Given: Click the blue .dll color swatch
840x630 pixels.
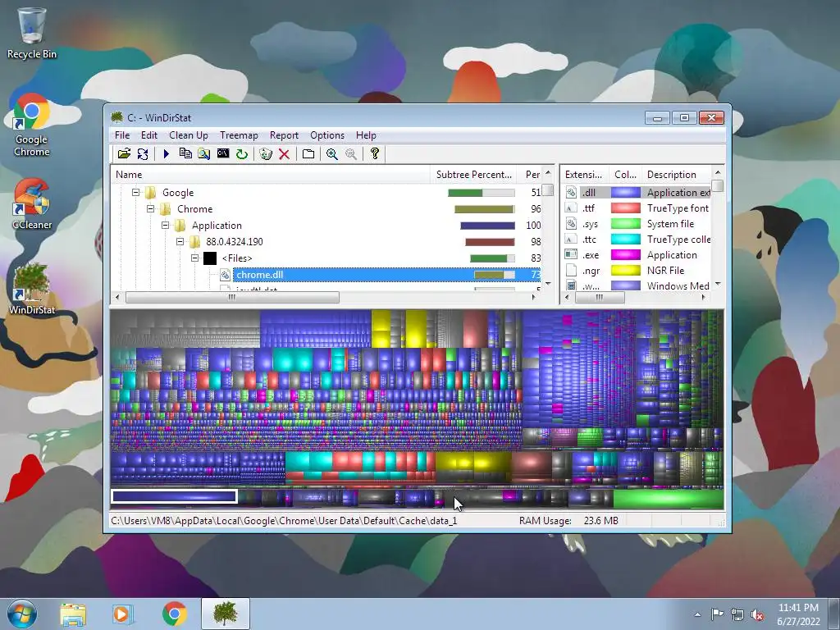Looking at the screenshot, I should (626, 192).
